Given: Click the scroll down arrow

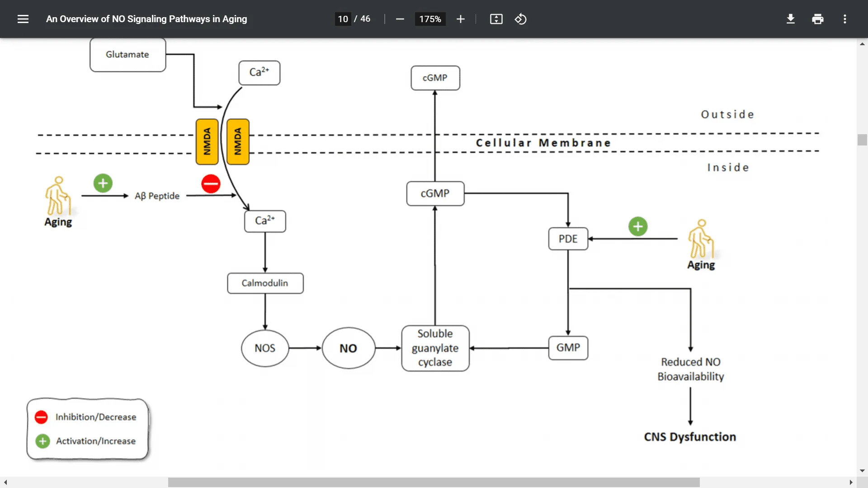Looking at the screenshot, I should point(862,471).
